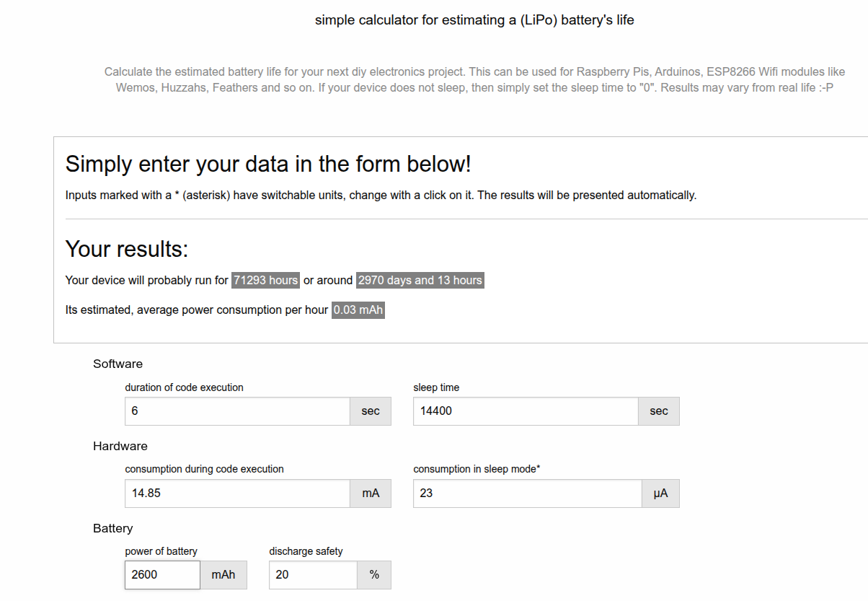This screenshot has height=601, width=868.
Task: Click the discharge safety input field
Action: point(313,575)
